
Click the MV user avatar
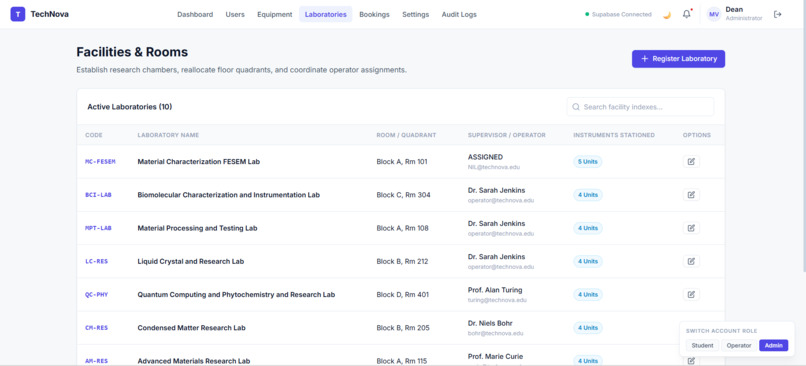(714, 14)
